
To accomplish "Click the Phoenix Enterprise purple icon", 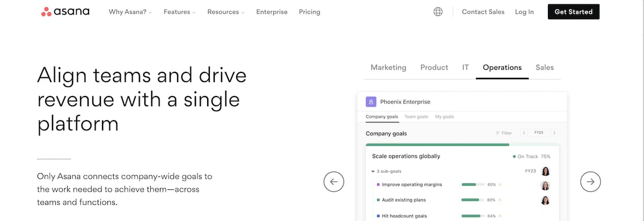I will tap(371, 101).
